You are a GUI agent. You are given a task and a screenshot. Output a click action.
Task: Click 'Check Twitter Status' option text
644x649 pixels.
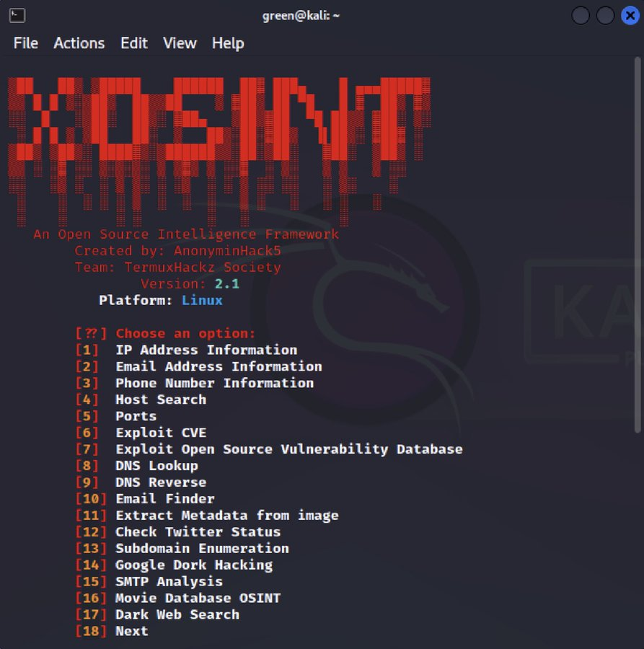198,532
